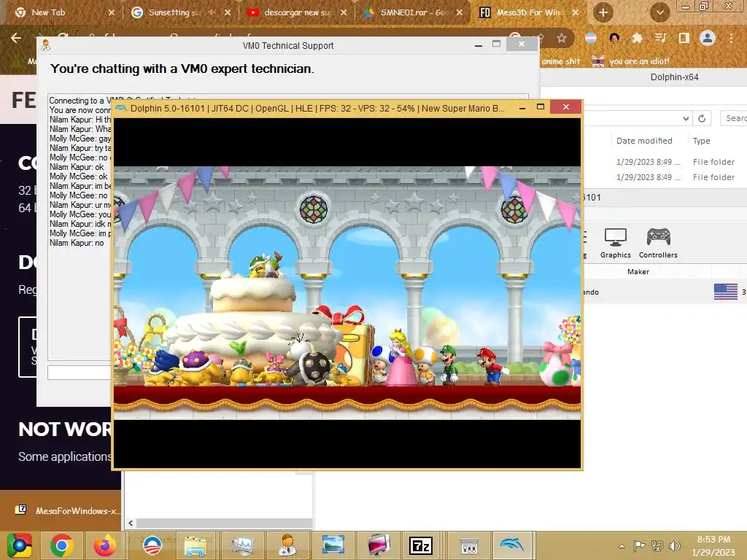Click the face avatar extension icon
The height and width of the screenshot is (560, 747).
point(614,38)
